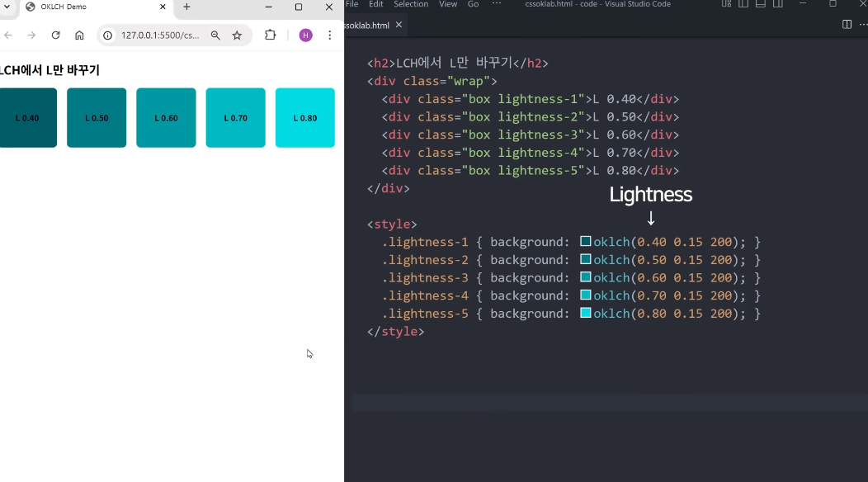Open a new browser tab

pos(186,7)
